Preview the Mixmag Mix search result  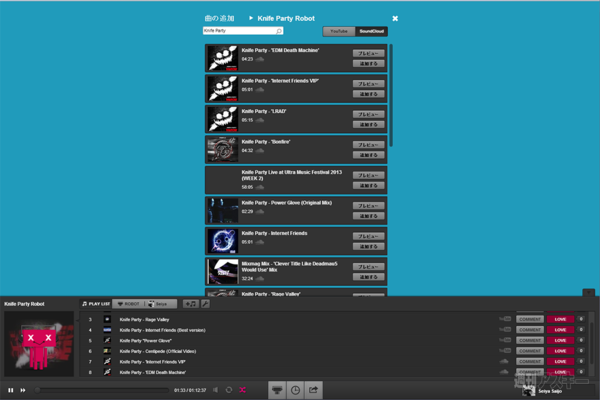(368, 267)
